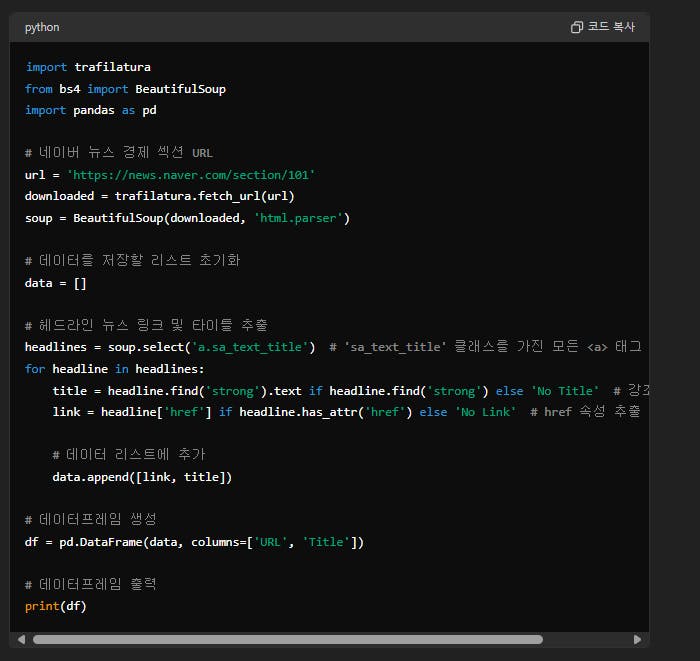The width and height of the screenshot is (700, 661).
Task: Click the 'pd.DataFrame(data, columns=' text
Action: coord(153,542)
